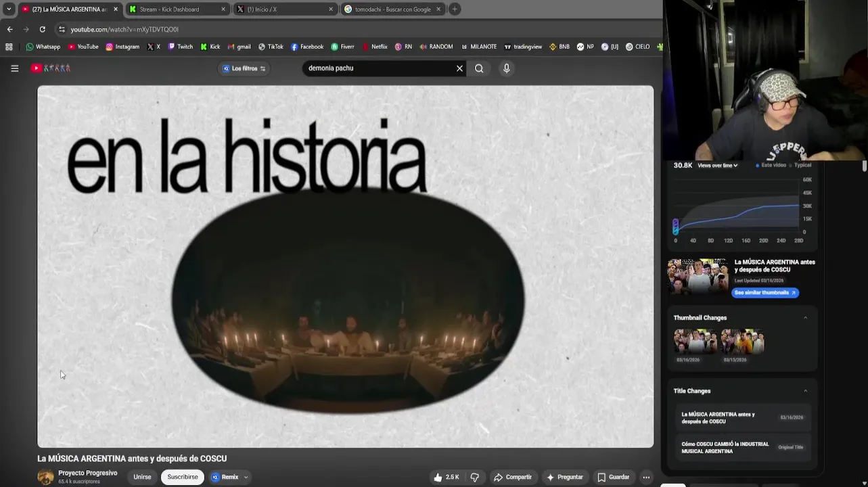Viewport: 868px width, 487px height.
Task: Close the Inicio / X tab
Action: tap(331, 9)
